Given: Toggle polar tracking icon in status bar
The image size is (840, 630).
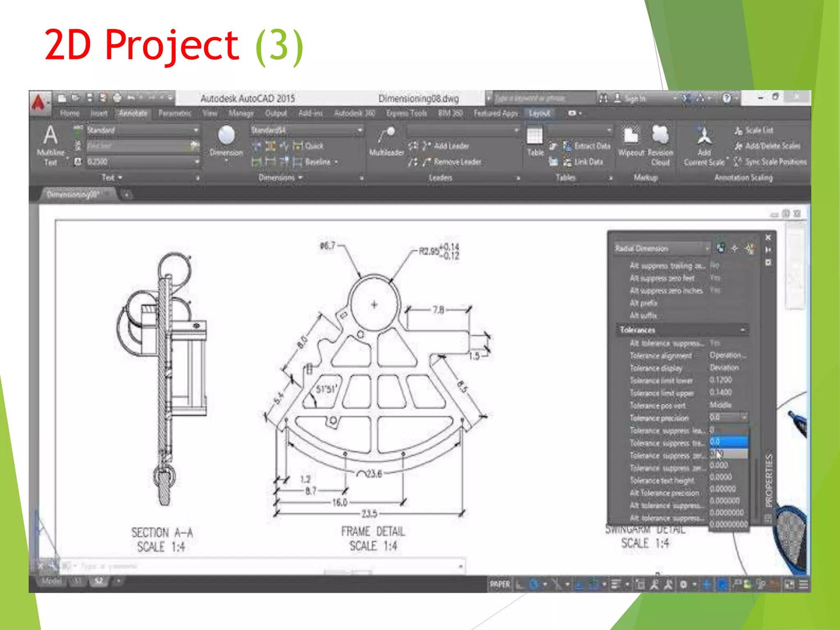Looking at the screenshot, I should pos(534,584).
